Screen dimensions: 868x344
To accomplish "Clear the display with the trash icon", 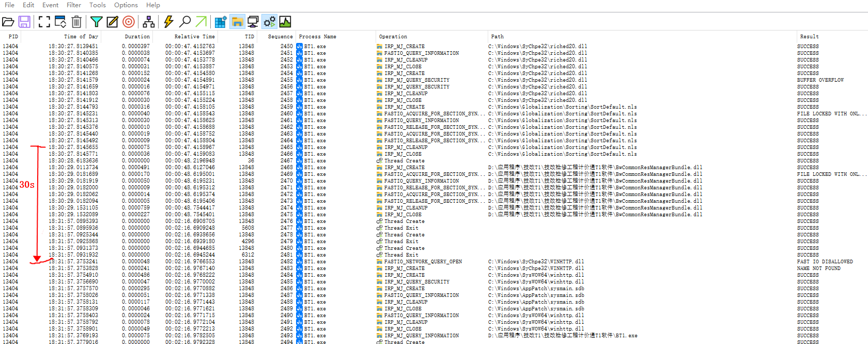I will tap(76, 22).
